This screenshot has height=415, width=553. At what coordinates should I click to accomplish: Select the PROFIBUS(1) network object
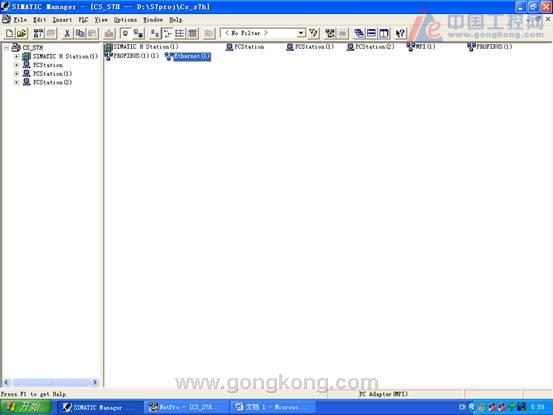click(x=490, y=47)
